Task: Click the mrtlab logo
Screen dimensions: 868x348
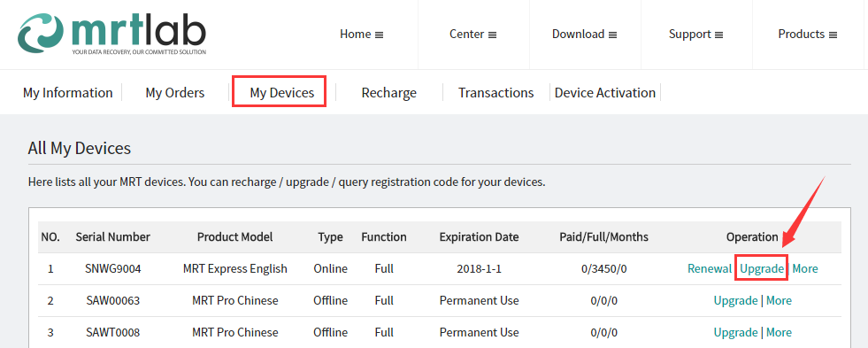Action: (111, 34)
